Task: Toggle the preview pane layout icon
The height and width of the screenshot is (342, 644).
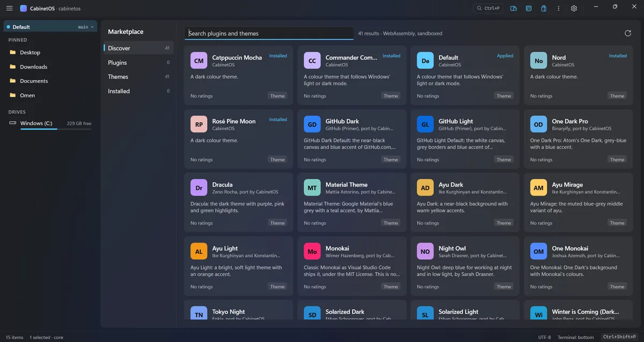Action: (514, 8)
